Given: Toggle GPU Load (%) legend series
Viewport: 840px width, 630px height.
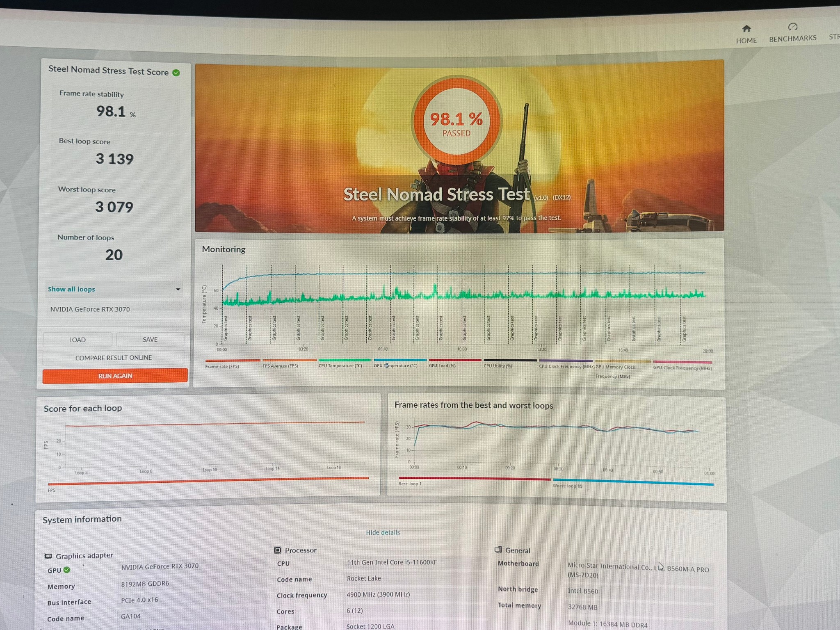Looking at the screenshot, I should [x=442, y=365].
